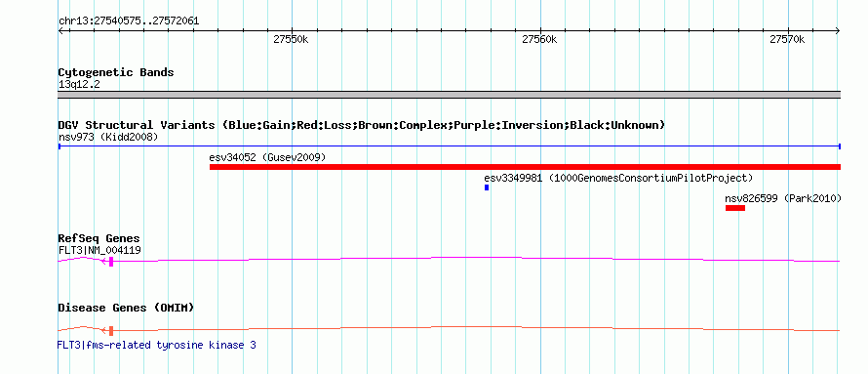Screen dimensions: 868x374
Task: Click the Disease Genes (OMIM) track title
Action: coord(126,308)
